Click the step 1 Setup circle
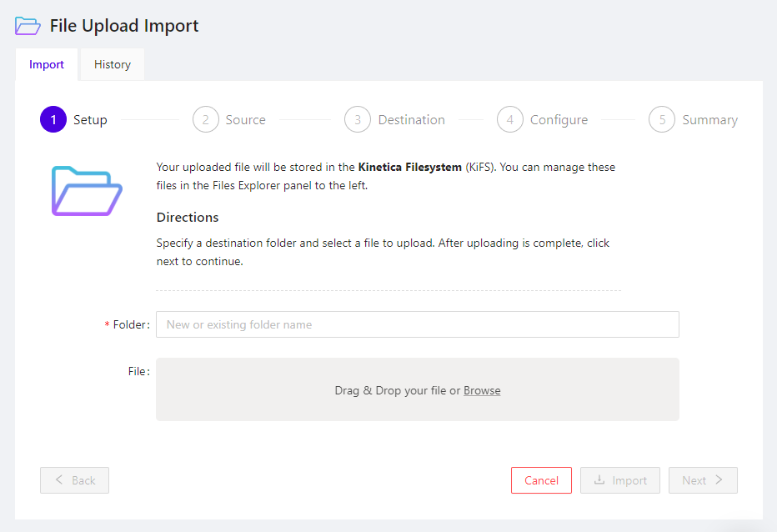The width and height of the screenshot is (777, 532). [x=53, y=119]
